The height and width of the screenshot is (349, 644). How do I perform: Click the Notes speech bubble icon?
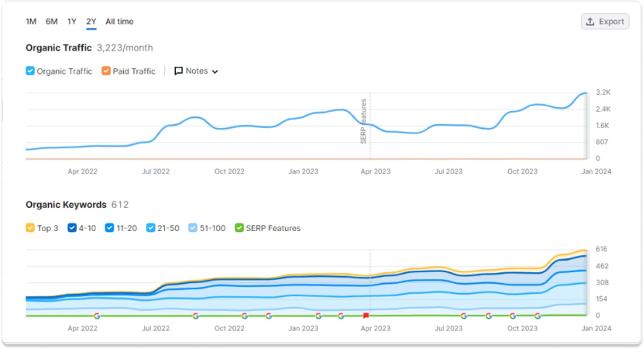click(x=178, y=71)
